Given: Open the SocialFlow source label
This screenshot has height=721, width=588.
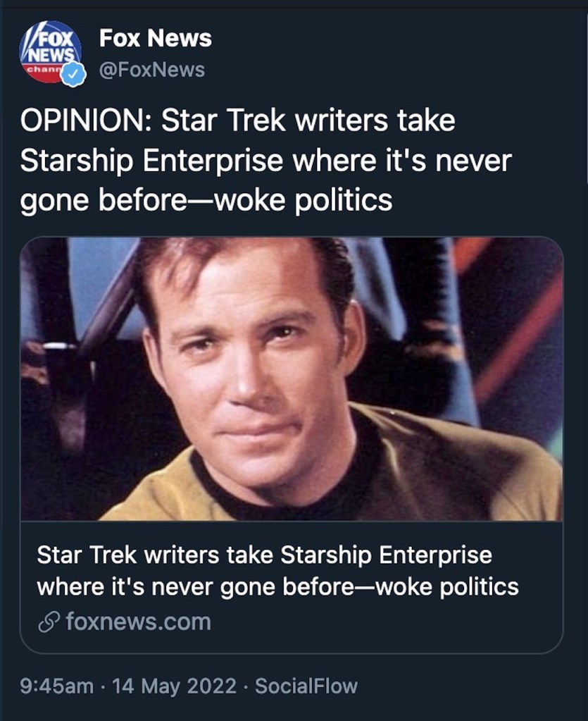Looking at the screenshot, I should (306, 686).
